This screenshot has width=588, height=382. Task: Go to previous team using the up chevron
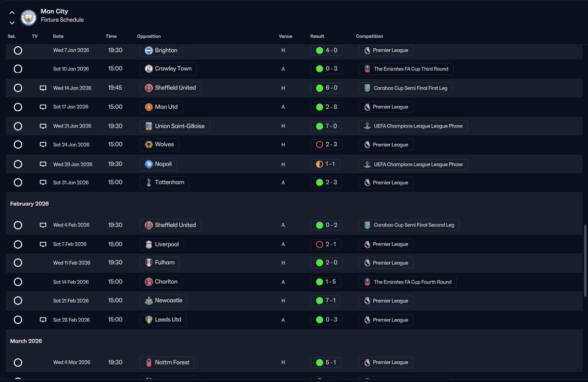click(x=12, y=13)
